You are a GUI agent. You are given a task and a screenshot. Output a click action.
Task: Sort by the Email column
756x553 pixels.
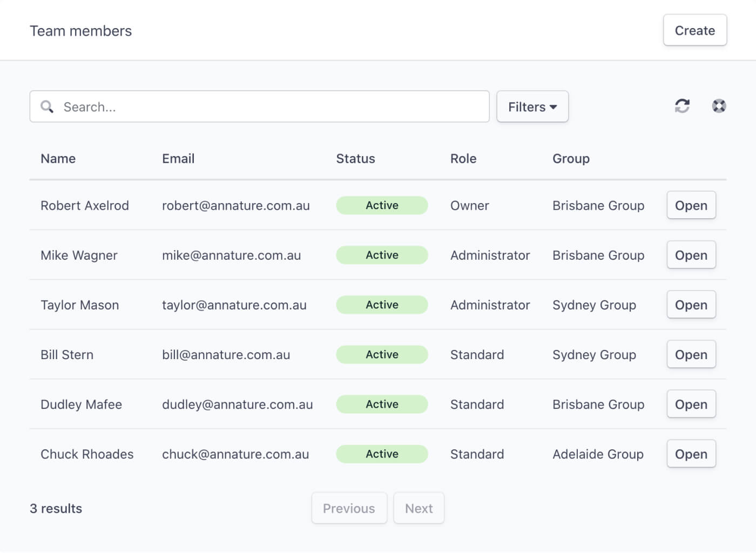[178, 158]
